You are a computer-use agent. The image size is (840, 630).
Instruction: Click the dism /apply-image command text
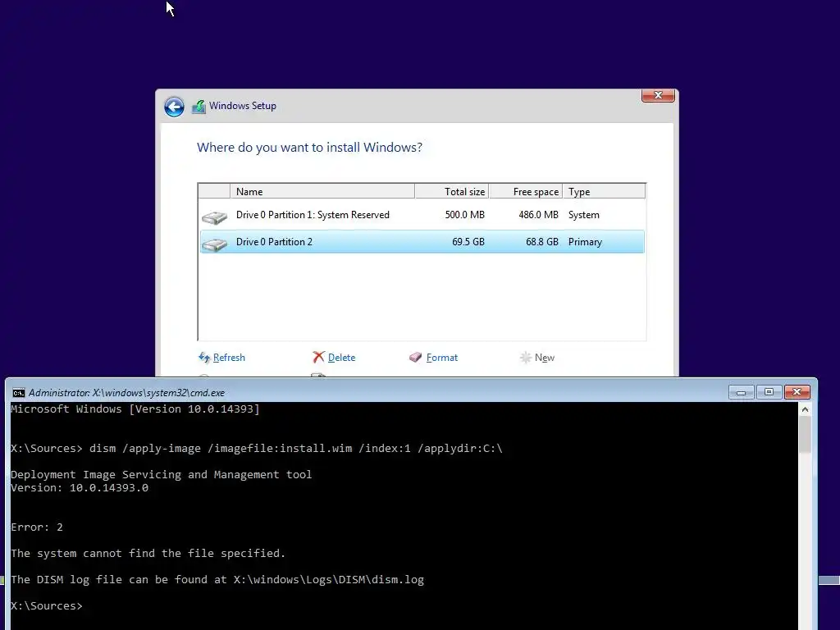(x=295, y=449)
